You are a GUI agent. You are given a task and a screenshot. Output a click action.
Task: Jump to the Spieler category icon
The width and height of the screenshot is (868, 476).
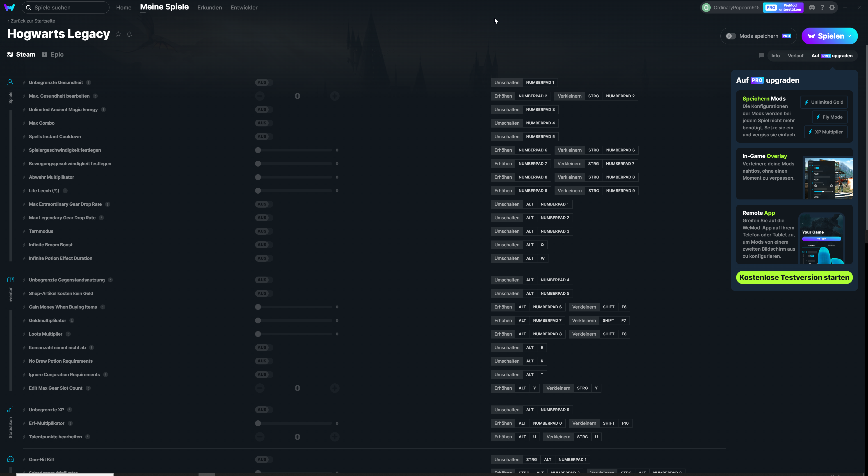(10, 82)
